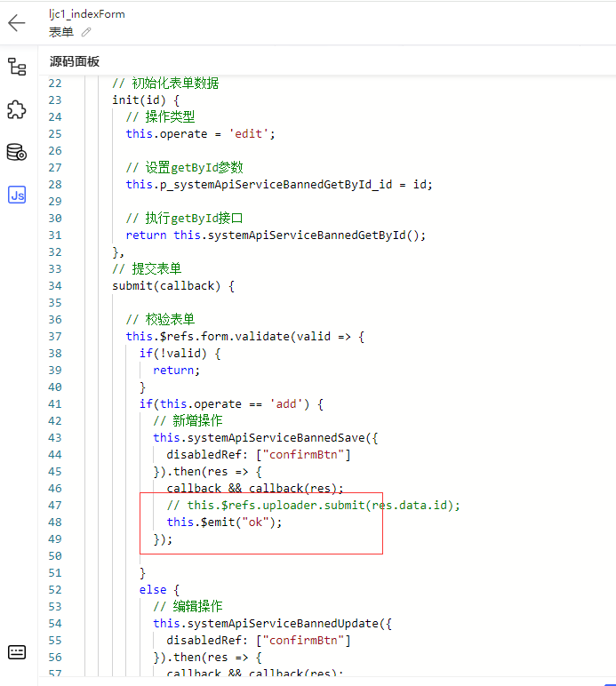Click line number 23 in gutter

click(55, 100)
